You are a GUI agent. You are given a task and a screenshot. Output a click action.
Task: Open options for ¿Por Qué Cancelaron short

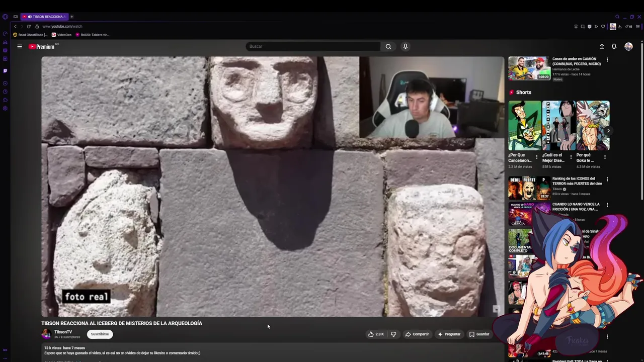[x=536, y=157]
